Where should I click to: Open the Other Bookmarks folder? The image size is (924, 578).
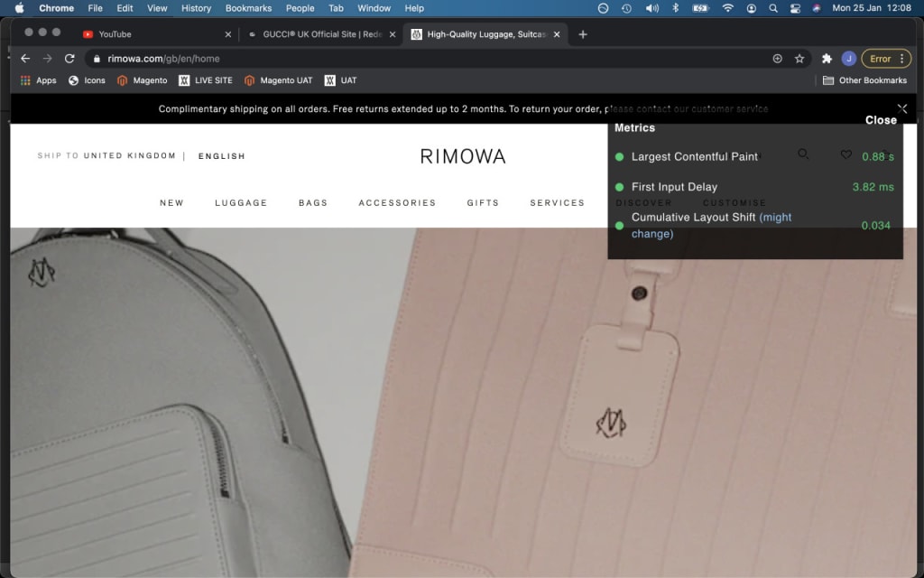(864, 80)
